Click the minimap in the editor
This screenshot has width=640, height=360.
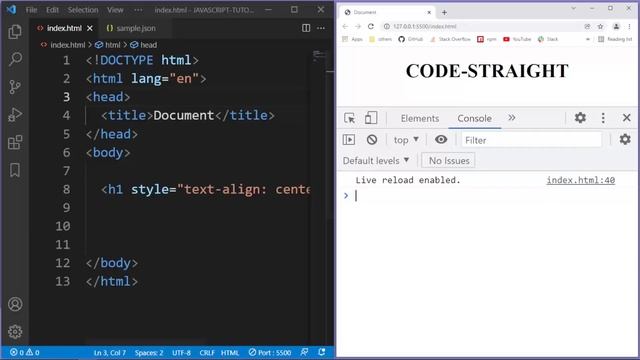[319, 56]
